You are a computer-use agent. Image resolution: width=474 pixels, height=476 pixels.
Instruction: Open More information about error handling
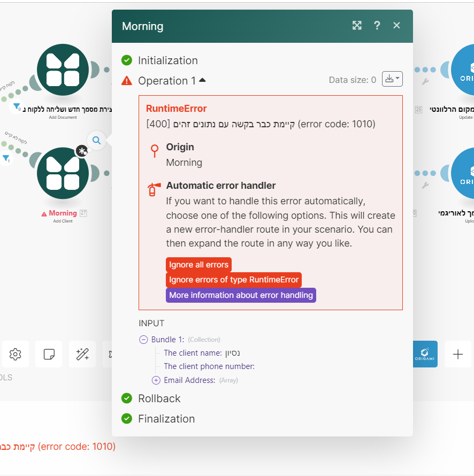click(241, 295)
